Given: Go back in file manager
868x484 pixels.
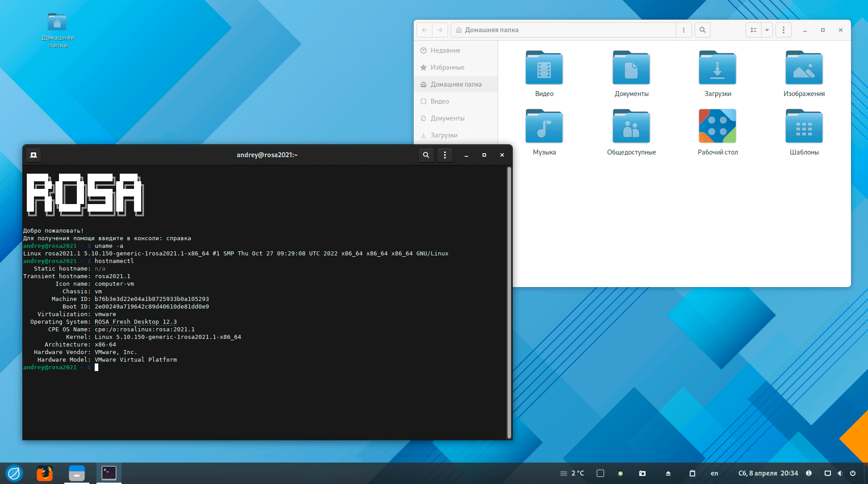Looking at the screenshot, I should click(424, 30).
